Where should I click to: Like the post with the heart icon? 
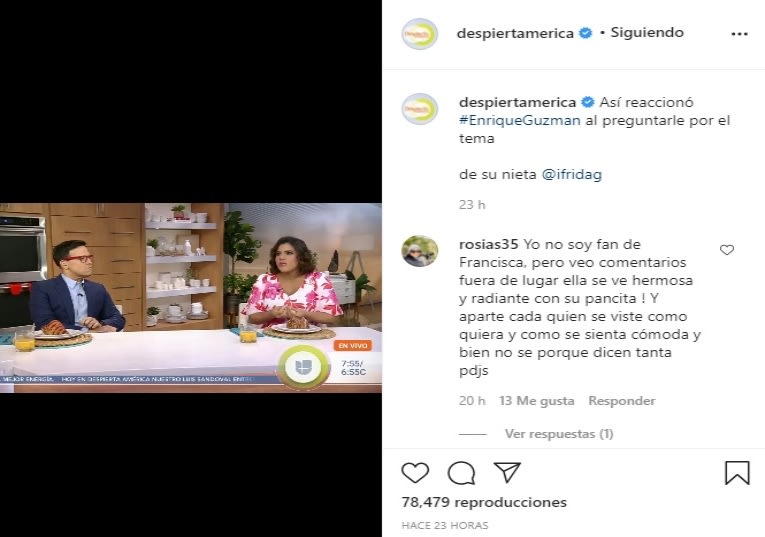coord(415,473)
